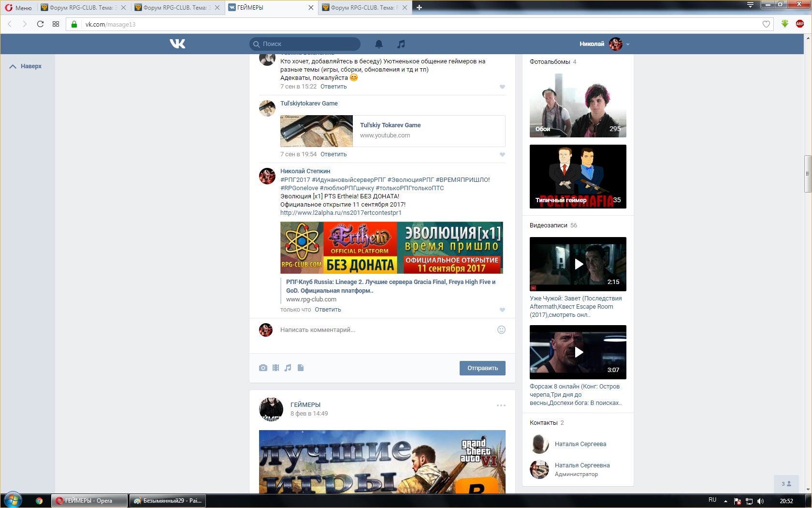Like Tul'skiytokarev Game's comment
Screen dimensions: 812x508
click(502, 155)
